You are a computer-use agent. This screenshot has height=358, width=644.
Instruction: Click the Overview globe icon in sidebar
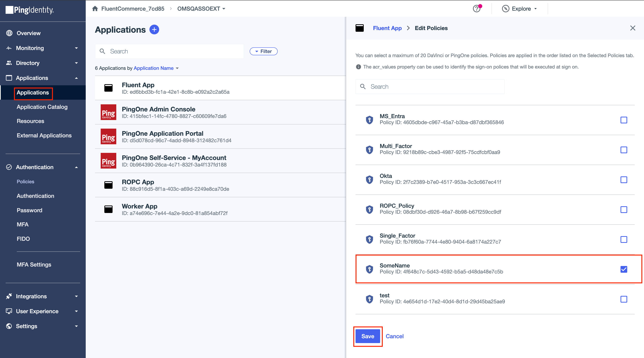click(9, 33)
